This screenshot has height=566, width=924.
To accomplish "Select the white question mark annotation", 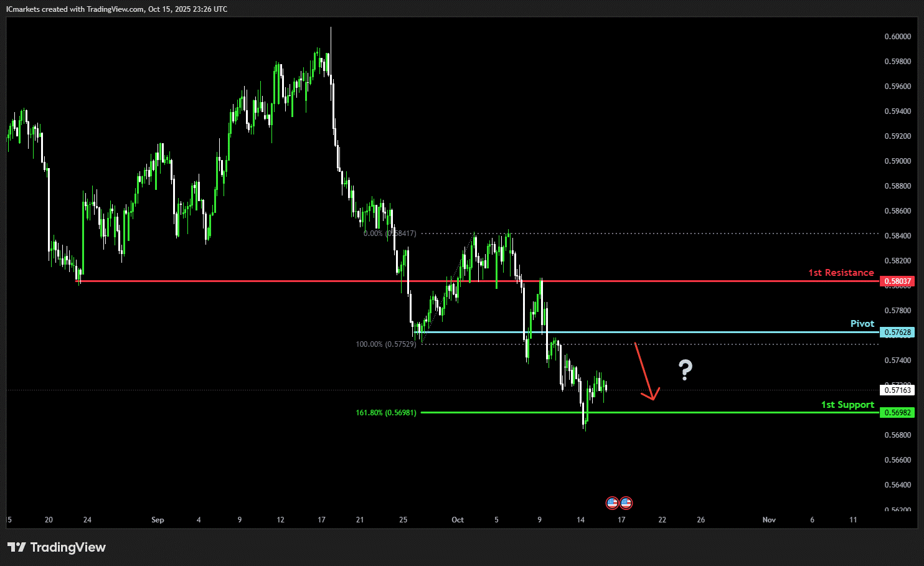I will tap(685, 370).
